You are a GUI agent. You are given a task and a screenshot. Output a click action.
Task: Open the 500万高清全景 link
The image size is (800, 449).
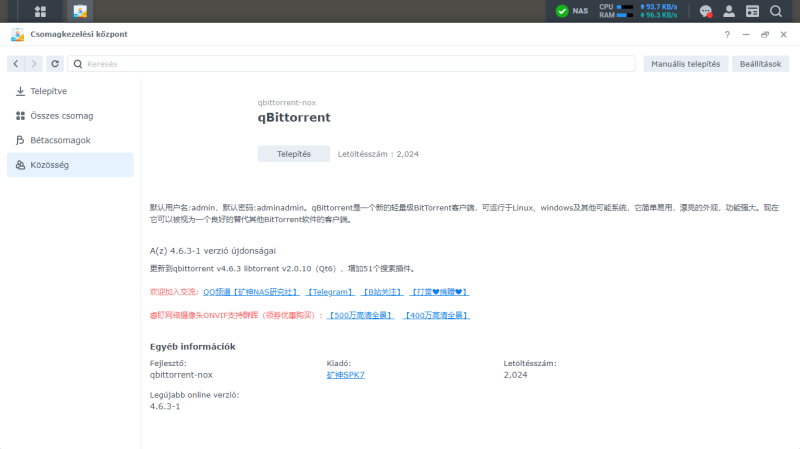(x=360, y=315)
